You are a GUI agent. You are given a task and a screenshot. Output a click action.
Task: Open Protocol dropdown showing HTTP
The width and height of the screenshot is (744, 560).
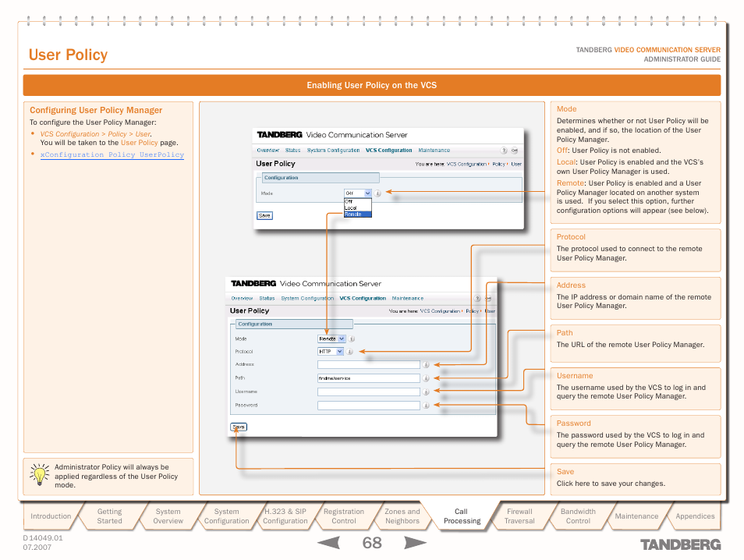(330, 352)
